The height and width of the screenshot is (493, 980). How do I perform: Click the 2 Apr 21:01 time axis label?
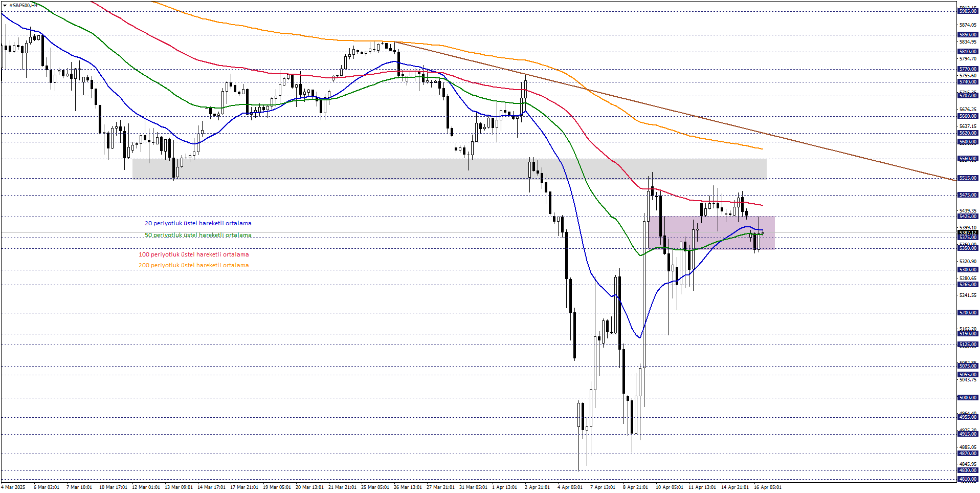coord(538,487)
